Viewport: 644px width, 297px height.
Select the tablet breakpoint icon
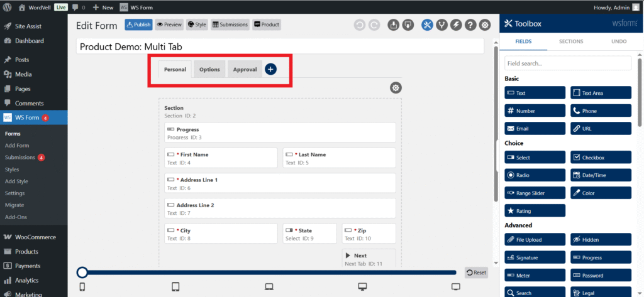coord(176,287)
